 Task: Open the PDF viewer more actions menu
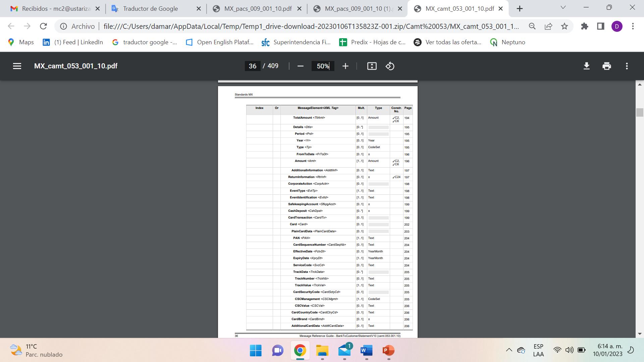point(627,66)
